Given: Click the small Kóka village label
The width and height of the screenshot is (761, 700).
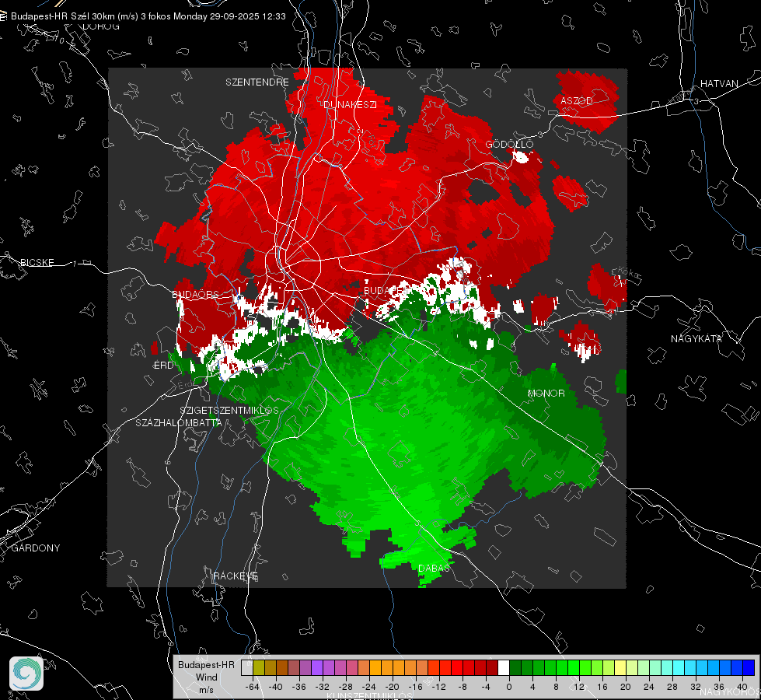Looking at the screenshot, I should [628, 272].
